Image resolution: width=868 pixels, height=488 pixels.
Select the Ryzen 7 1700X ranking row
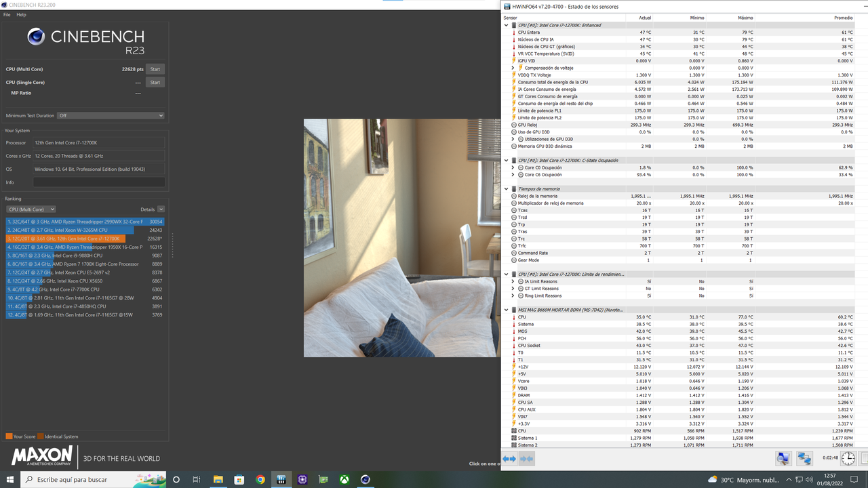tap(85, 264)
